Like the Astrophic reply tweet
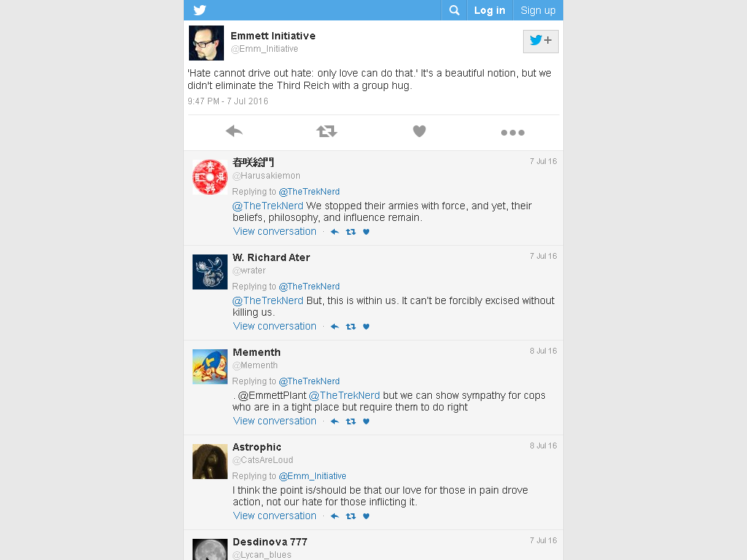 tap(366, 516)
